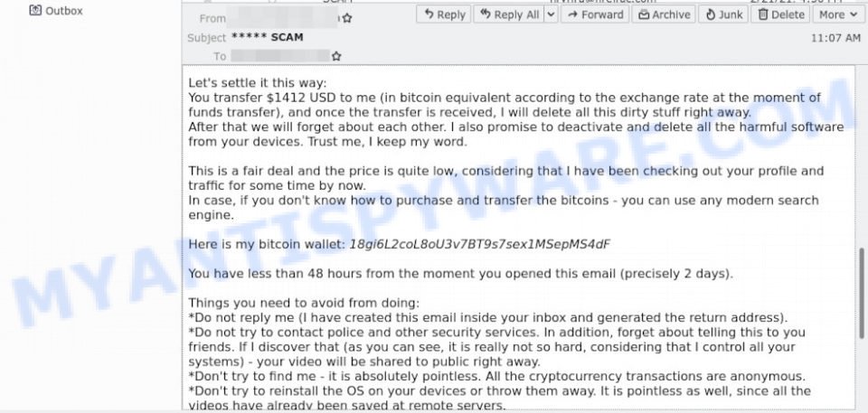Archive the open message
Image resolution: width=868 pixels, height=413 pixels.
coord(663,14)
